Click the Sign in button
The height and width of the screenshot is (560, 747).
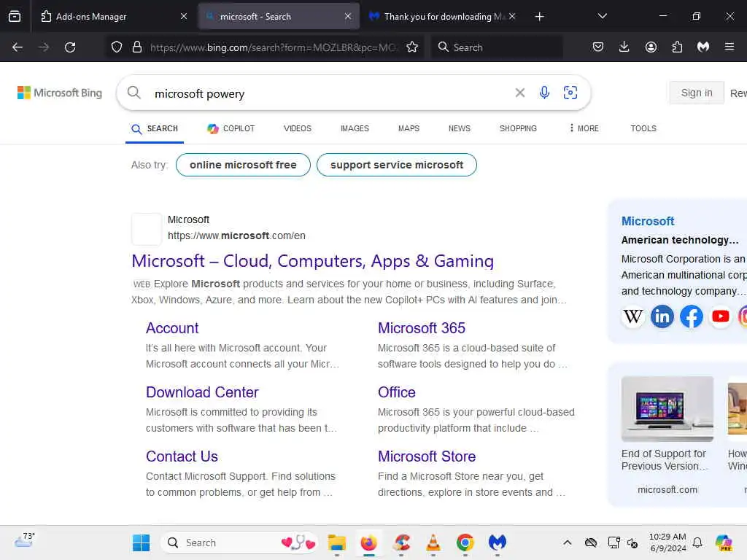coord(697,93)
